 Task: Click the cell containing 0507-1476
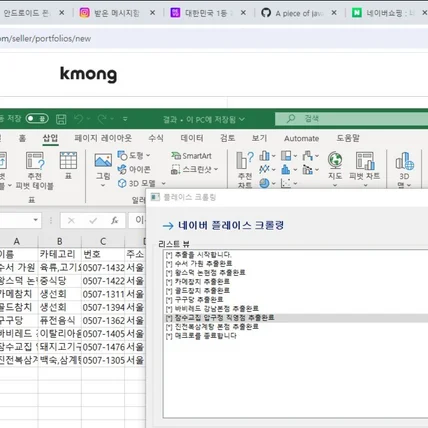pos(103,347)
